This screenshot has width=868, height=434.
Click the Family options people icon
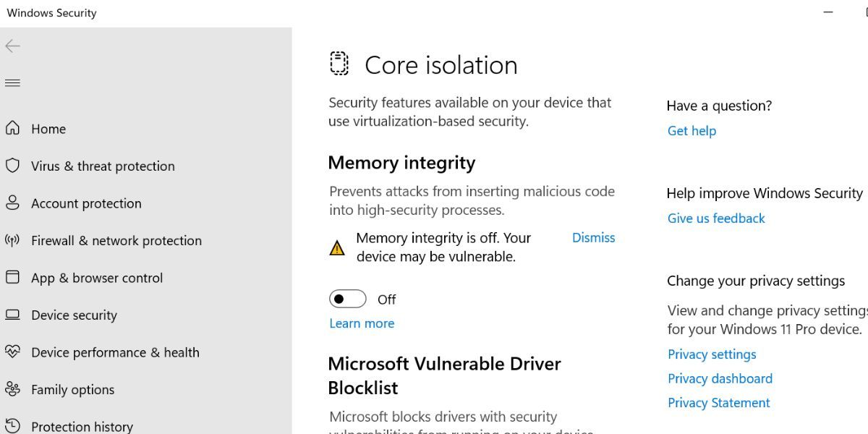[x=12, y=389]
